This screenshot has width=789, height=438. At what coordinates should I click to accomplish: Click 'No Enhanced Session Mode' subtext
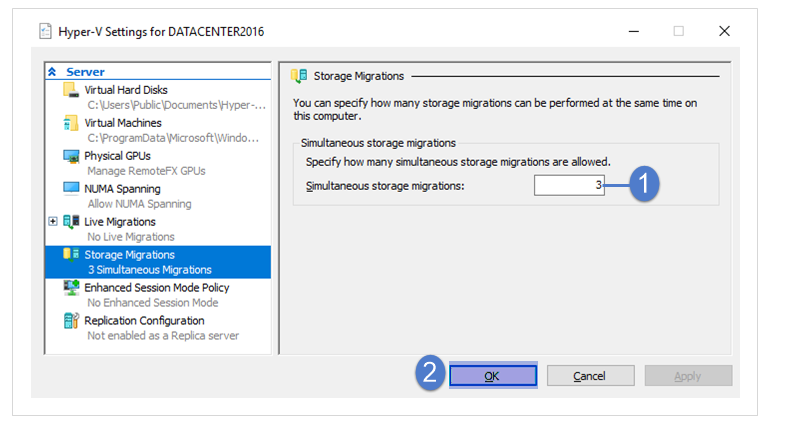(153, 303)
